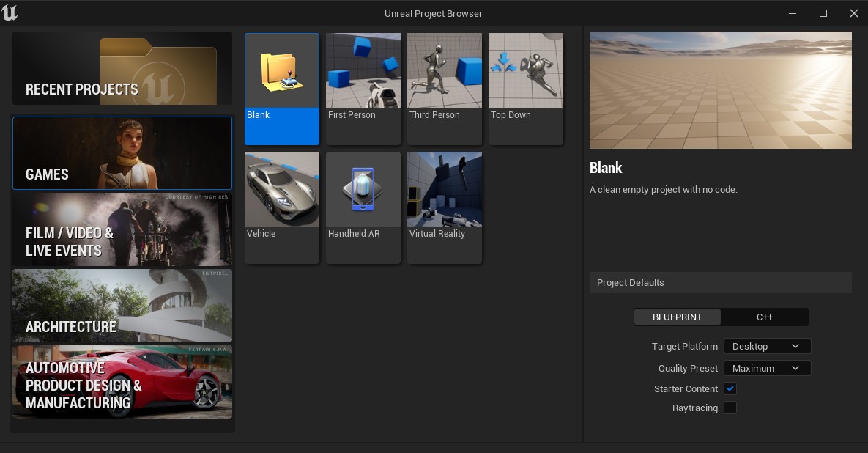868x453 pixels.
Task: Open the Film / Video & Live Events category
Action: click(x=122, y=229)
